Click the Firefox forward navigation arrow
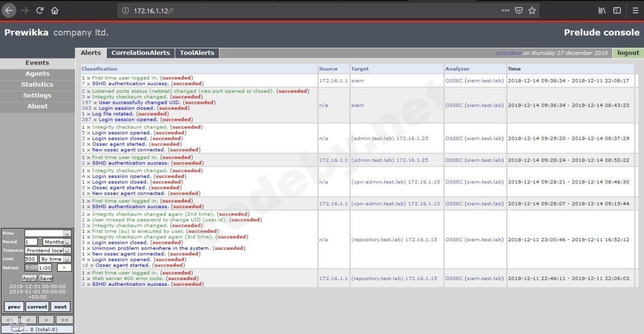644x334 pixels. point(24,10)
